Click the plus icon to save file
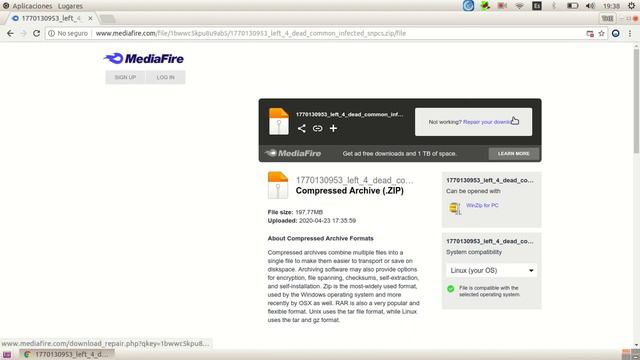 pyautogui.click(x=333, y=129)
